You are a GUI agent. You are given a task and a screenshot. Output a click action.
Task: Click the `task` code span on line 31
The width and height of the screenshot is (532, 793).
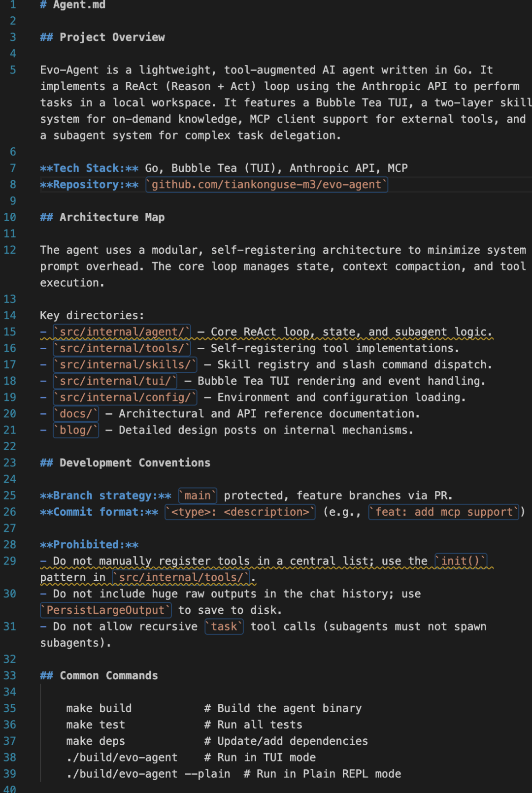tap(224, 627)
